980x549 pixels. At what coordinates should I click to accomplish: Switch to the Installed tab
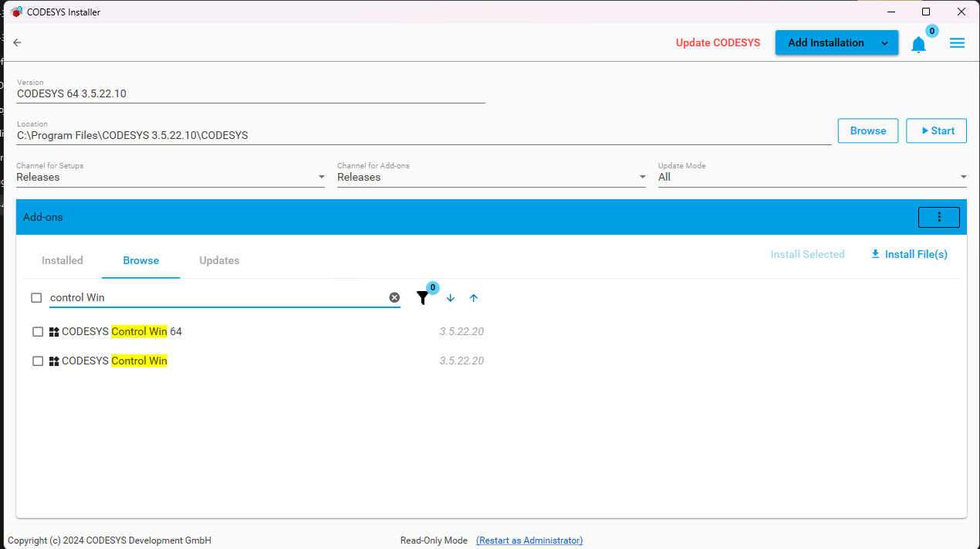click(63, 260)
